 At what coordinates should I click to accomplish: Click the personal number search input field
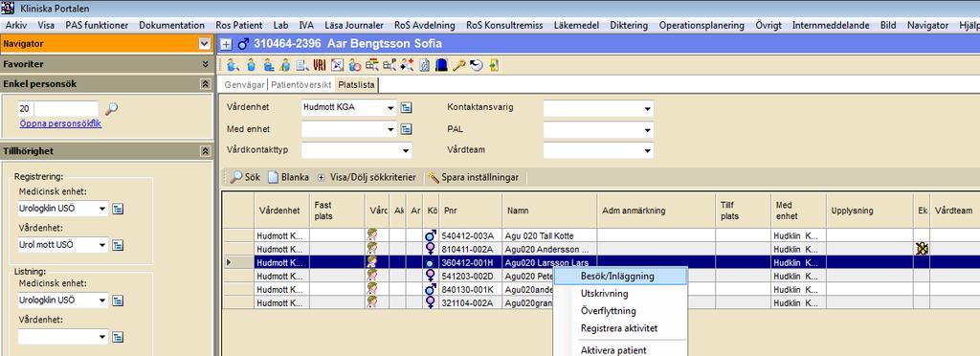coord(66,109)
